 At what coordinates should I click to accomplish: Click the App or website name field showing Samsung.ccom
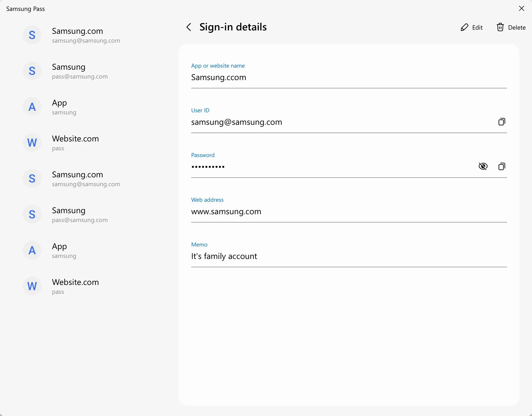pyautogui.click(x=349, y=77)
